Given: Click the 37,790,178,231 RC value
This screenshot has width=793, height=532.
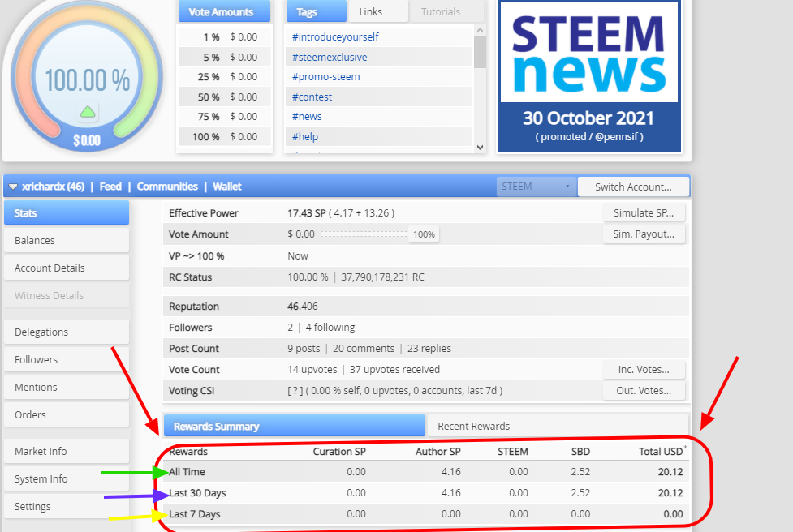Looking at the screenshot, I should pyautogui.click(x=382, y=277).
